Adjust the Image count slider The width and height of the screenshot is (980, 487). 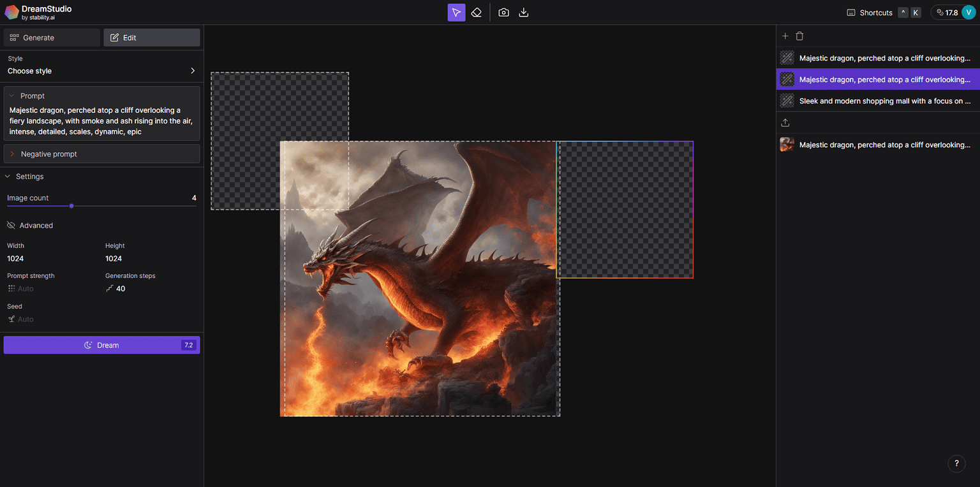(71, 205)
